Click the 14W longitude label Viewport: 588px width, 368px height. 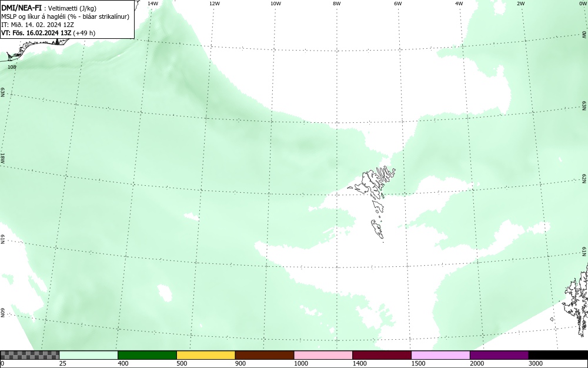tap(153, 4)
